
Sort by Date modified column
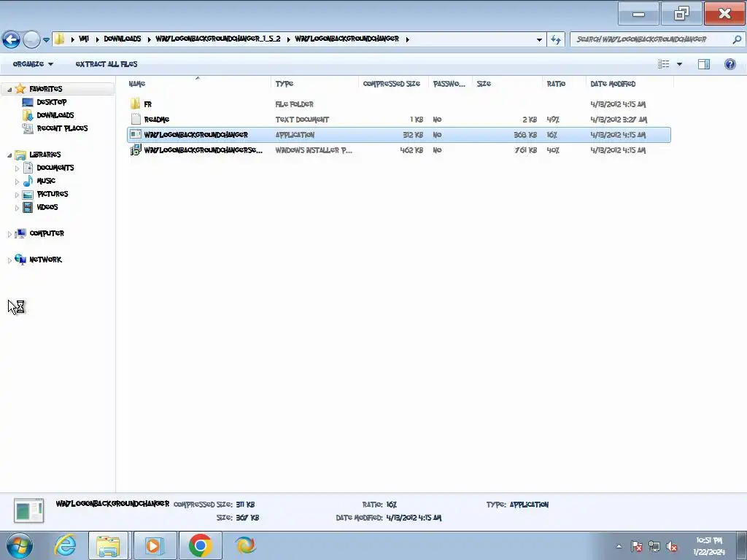pos(630,84)
